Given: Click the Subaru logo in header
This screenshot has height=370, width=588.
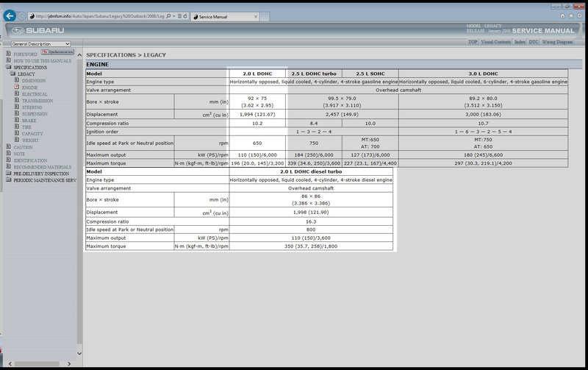Looking at the screenshot, I should click(38, 30).
